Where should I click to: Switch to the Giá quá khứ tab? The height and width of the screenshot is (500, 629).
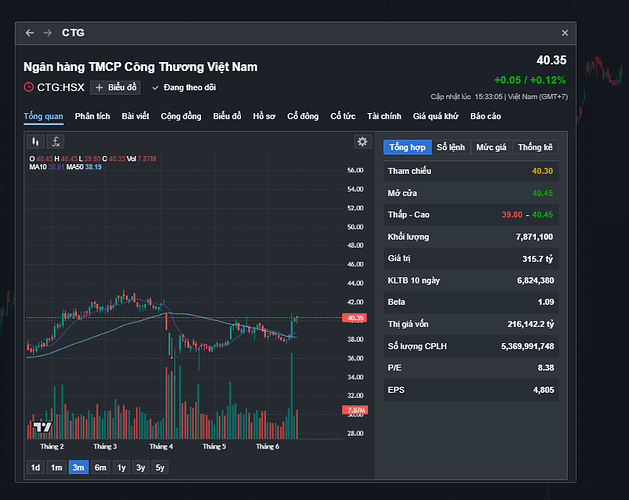[x=436, y=116]
